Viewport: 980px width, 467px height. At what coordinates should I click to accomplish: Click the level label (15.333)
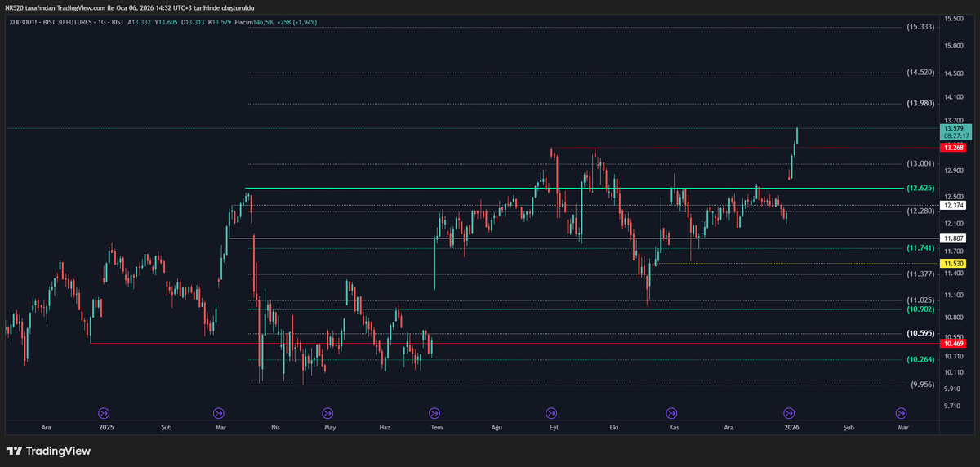tap(920, 27)
